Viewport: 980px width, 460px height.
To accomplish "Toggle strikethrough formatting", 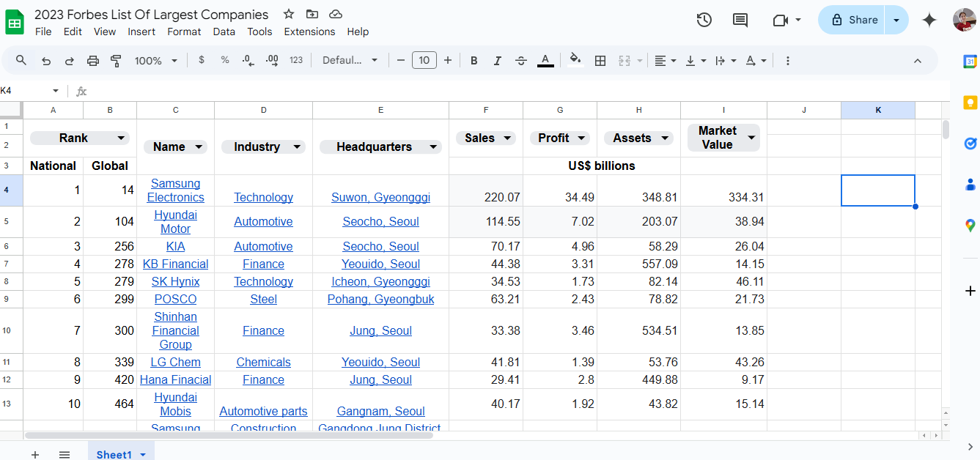I will (x=521, y=61).
